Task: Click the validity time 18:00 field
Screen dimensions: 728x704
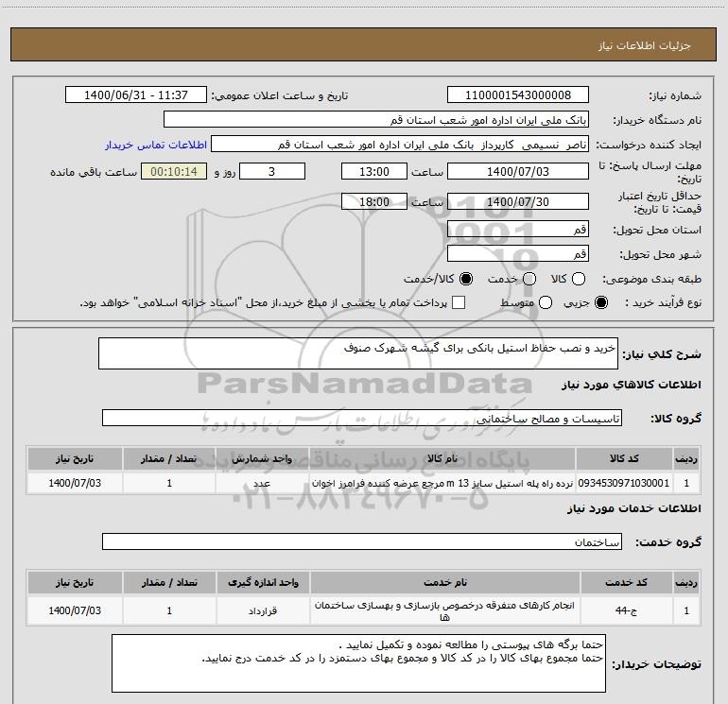Action: coord(374,202)
